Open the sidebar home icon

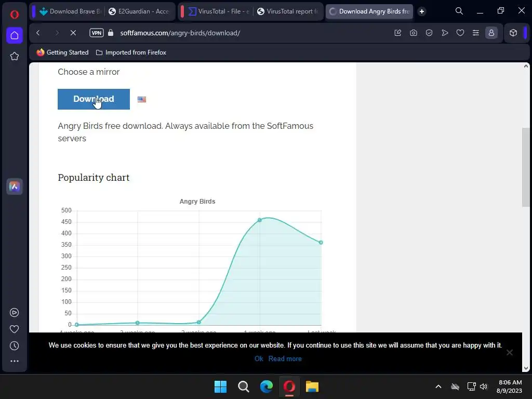(14, 35)
